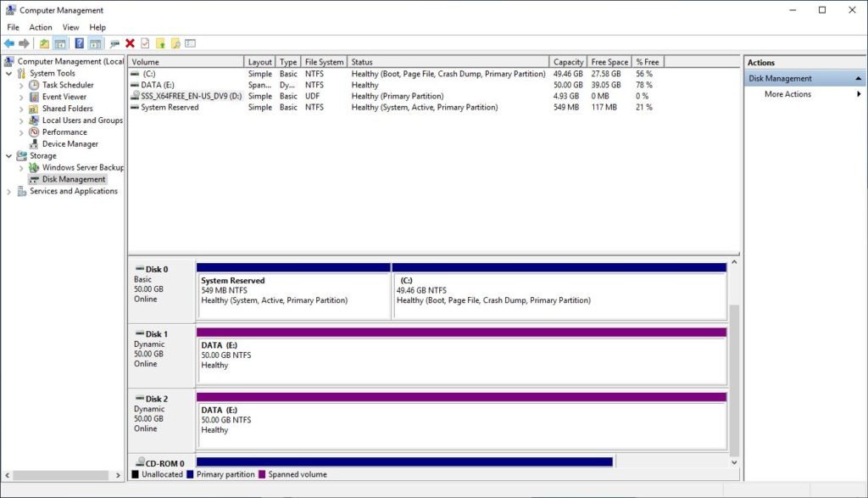Click the Local Users and Groups icon
The height and width of the screenshot is (498, 868).
click(x=34, y=120)
